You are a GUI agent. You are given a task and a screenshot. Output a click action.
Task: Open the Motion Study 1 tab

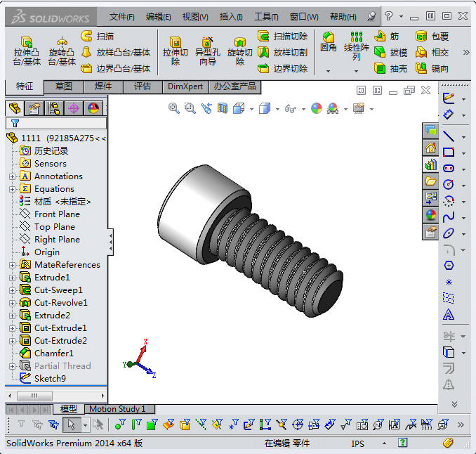(117, 409)
